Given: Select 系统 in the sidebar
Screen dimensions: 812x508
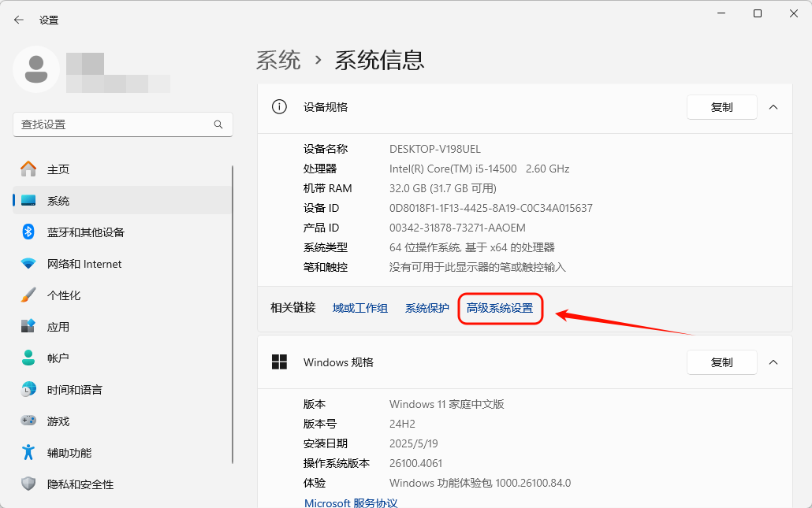Looking at the screenshot, I should pyautogui.click(x=122, y=201).
